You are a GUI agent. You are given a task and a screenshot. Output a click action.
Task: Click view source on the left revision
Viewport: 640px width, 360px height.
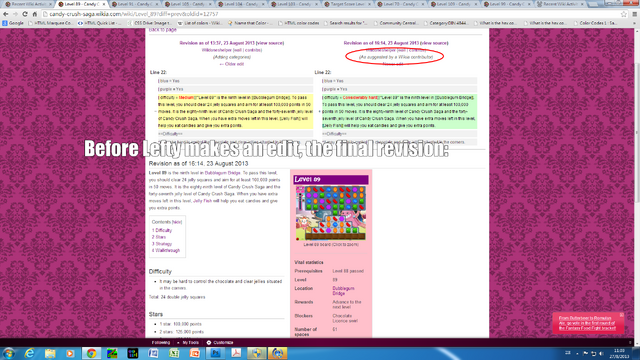pos(270,43)
